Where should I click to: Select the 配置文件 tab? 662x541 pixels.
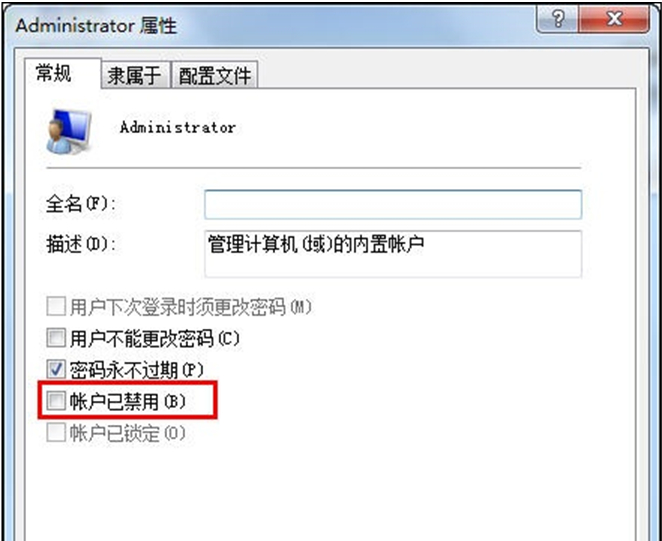click(214, 75)
